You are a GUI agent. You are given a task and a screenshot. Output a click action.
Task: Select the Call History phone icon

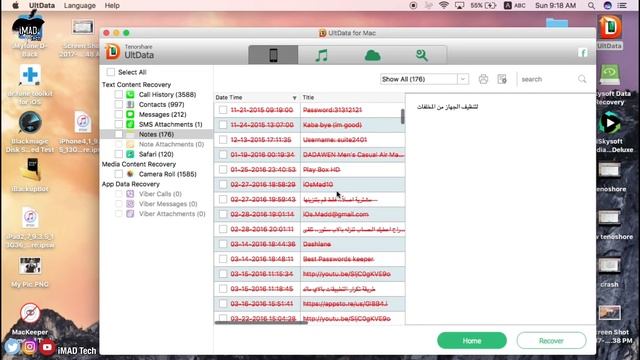(x=130, y=95)
